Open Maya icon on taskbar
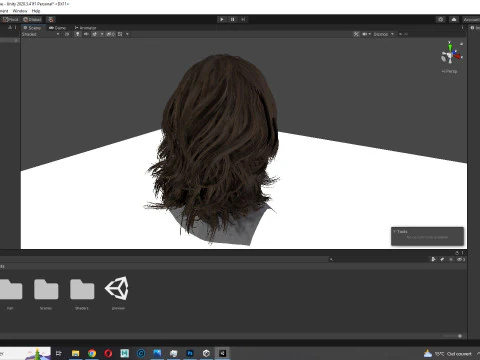This screenshot has width=480, height=360. point(125,353)
